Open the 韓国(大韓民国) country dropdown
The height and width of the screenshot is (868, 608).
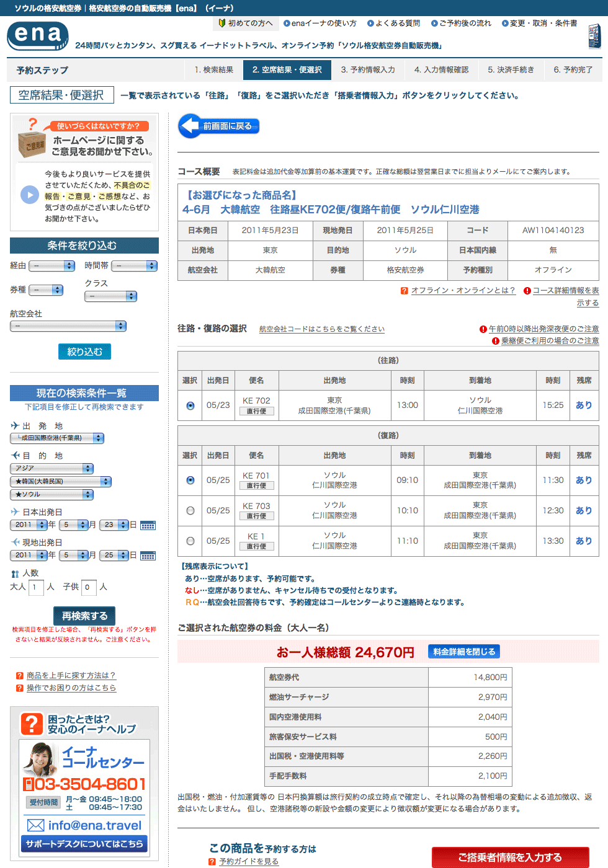click(x=61, y=482)
